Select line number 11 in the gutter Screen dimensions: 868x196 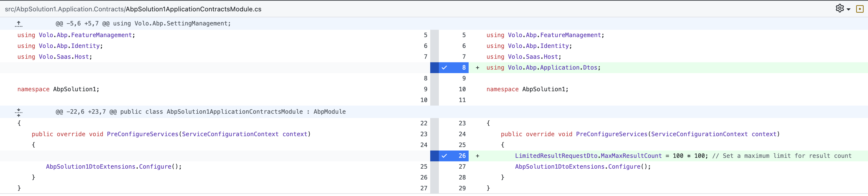[462, 100]
